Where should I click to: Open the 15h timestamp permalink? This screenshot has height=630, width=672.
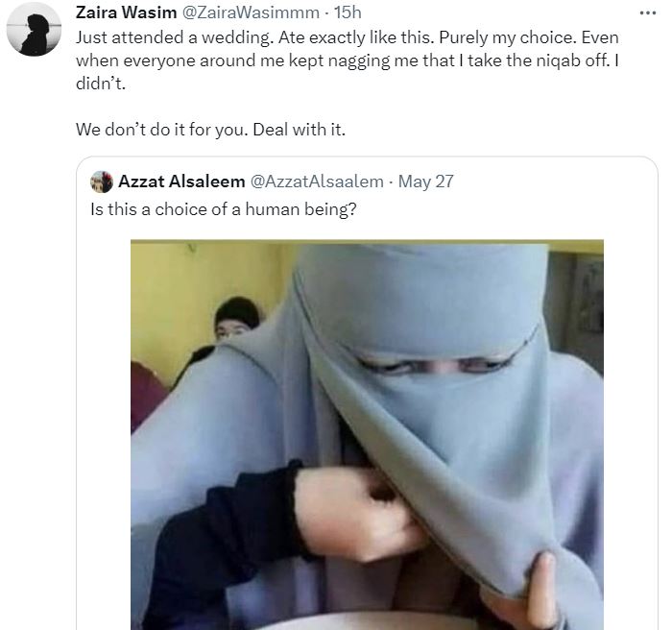point(348,12)
